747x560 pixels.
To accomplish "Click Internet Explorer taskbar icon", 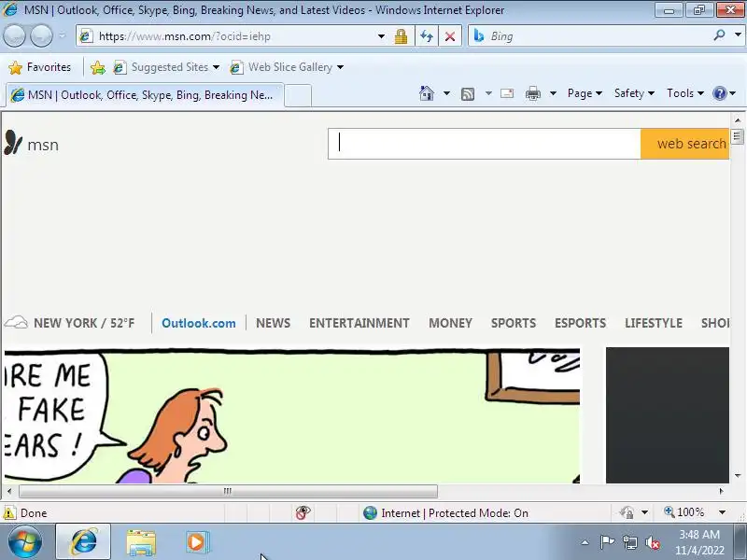I will [x=83, y=542].
